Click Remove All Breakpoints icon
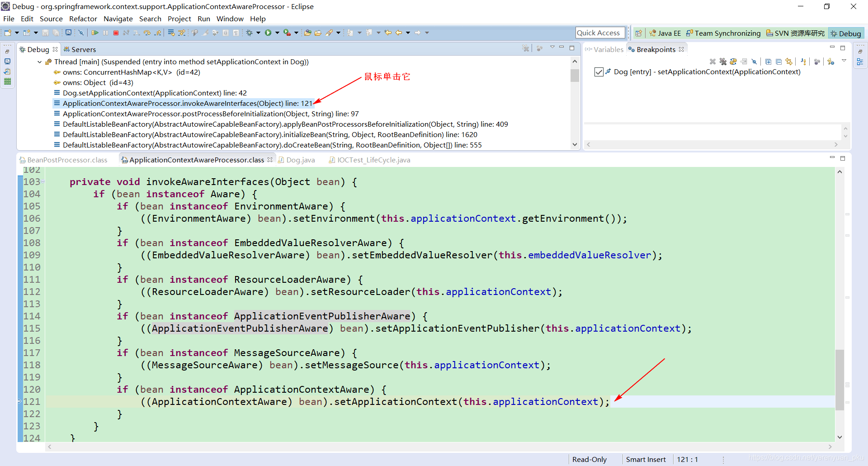868x466 pixels. (723, 62)
